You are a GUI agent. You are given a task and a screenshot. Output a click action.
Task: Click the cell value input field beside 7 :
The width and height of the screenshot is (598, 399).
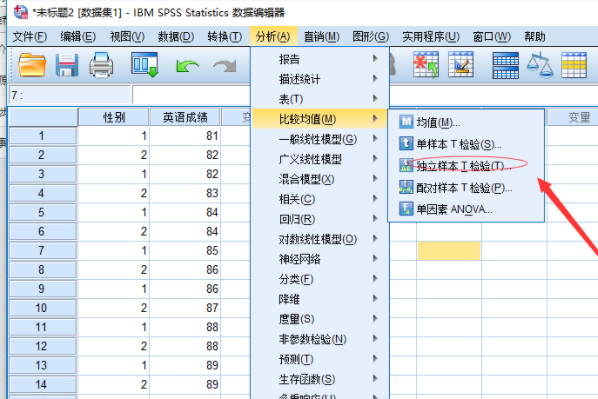[191, 95]
